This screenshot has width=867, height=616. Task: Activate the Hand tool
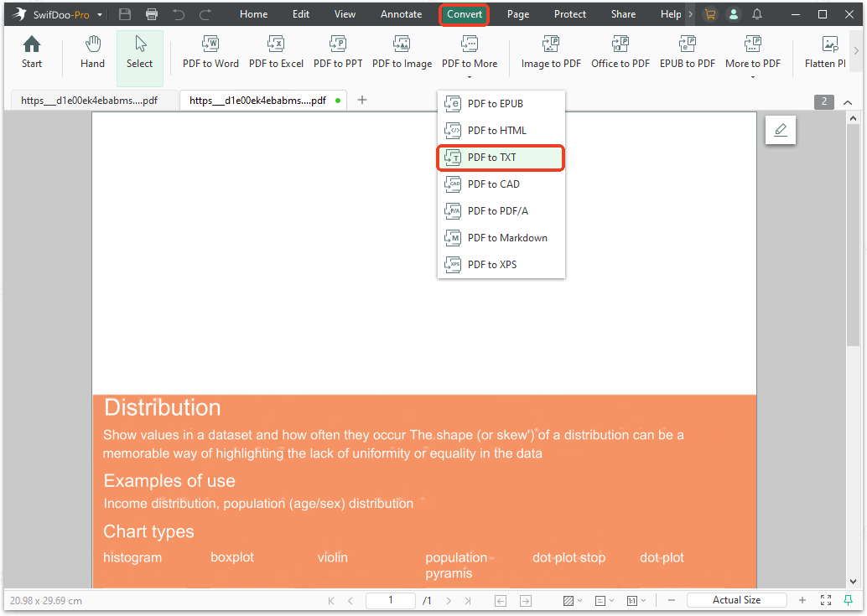coord(92,52)
